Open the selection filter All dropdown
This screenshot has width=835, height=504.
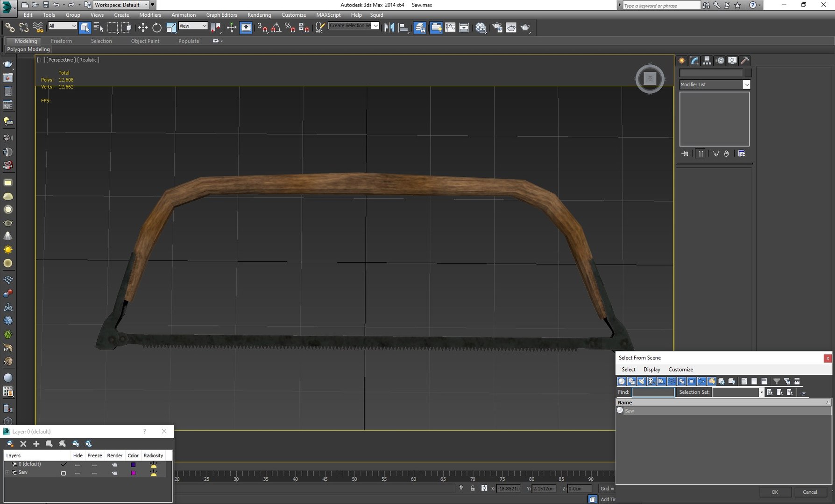click(x=63, y=26)
